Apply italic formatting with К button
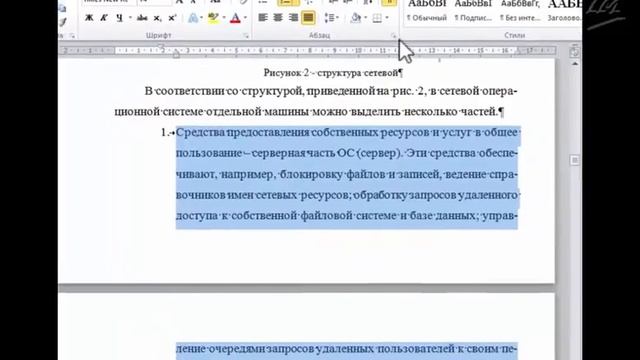This screenshot has height=360, width=640. pos(104,18)
